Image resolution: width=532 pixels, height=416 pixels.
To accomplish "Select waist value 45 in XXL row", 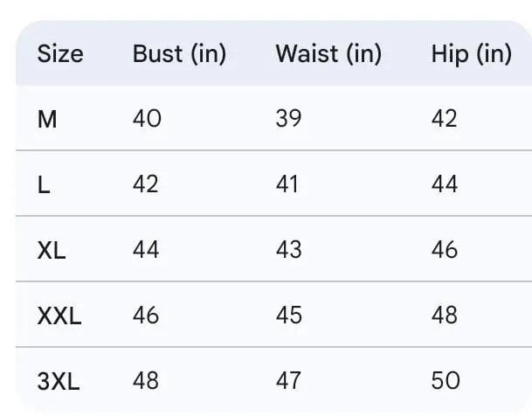I will 288,315.
